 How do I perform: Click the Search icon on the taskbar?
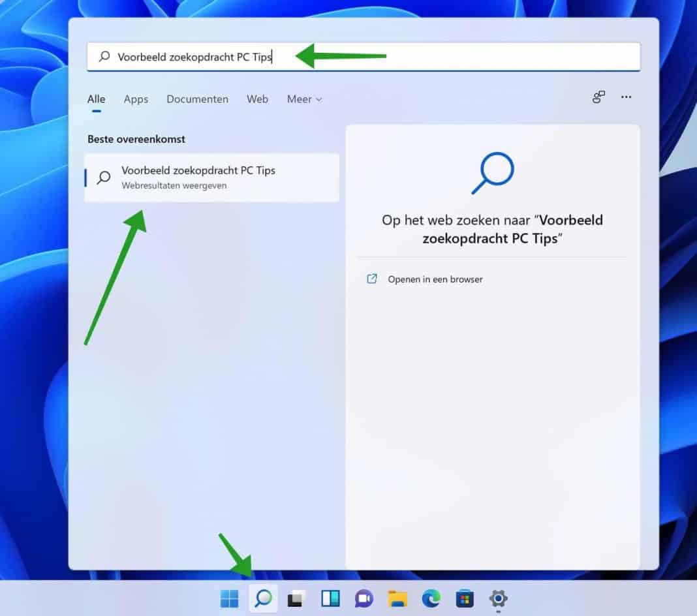pos(263,598)
